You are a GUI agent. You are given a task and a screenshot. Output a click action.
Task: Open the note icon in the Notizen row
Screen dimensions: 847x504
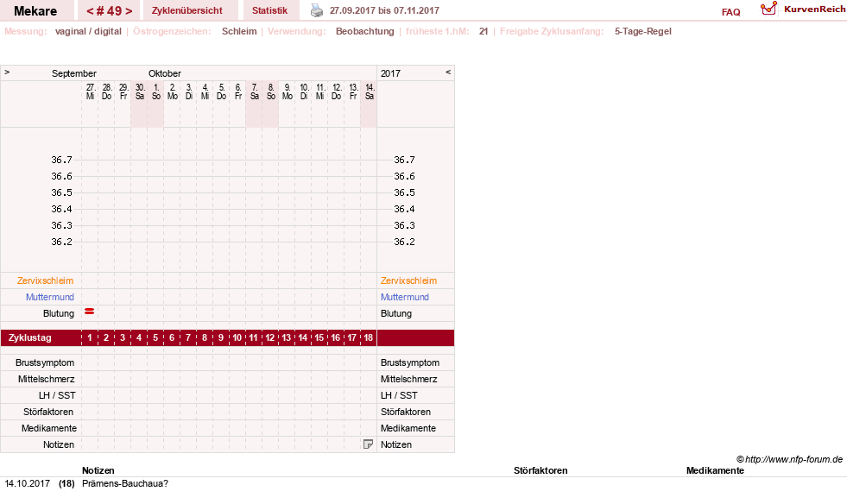coord(368,444)
